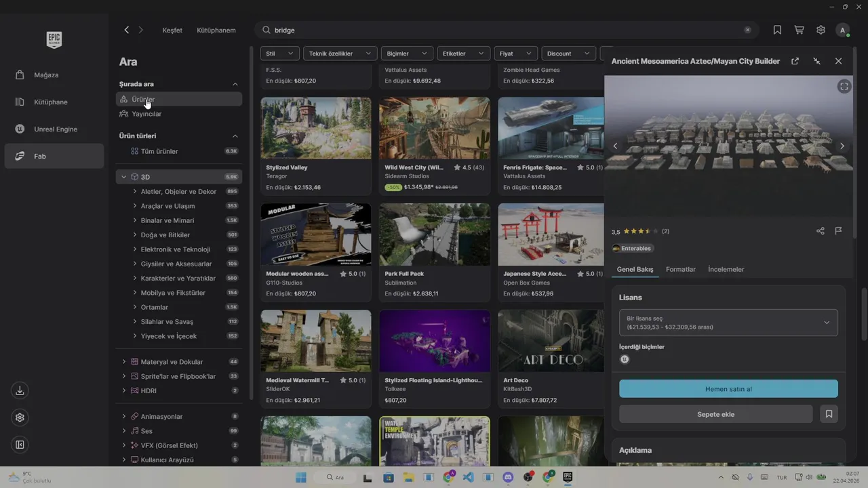
Task: Open the Bir lisans seç dropdown
Action: pos(728,323)
